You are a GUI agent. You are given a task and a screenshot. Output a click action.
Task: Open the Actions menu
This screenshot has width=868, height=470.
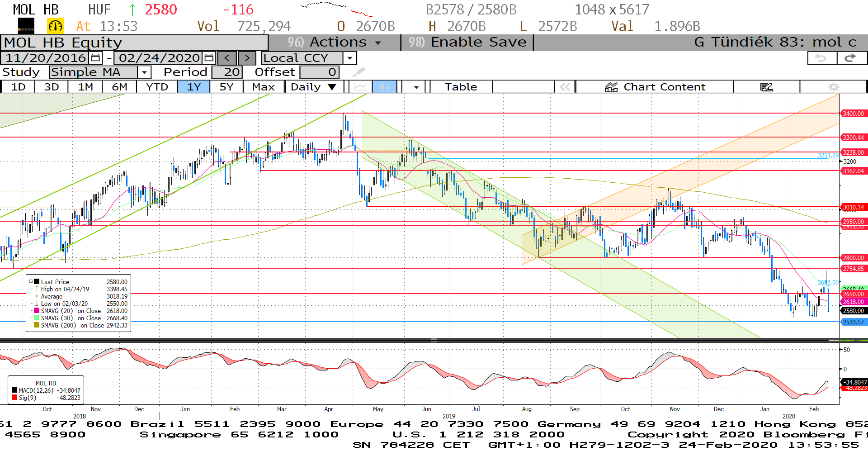[x=335, y=43]
